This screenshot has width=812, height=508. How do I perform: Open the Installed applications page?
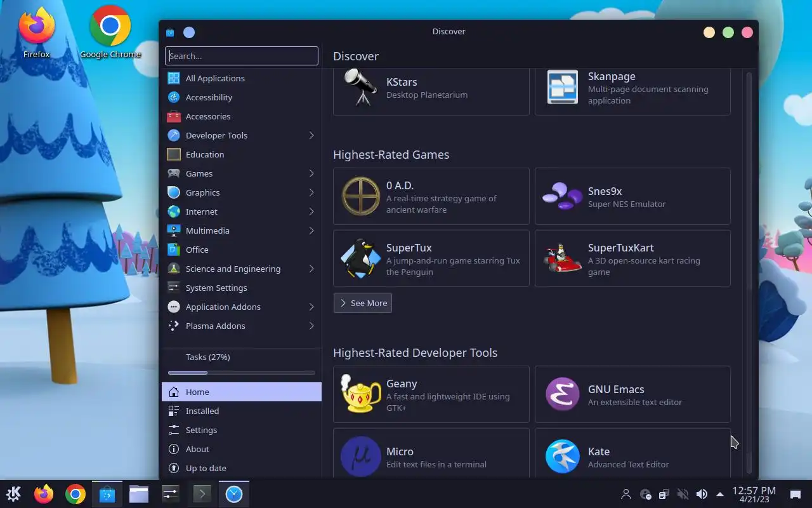tap(242, 411)
